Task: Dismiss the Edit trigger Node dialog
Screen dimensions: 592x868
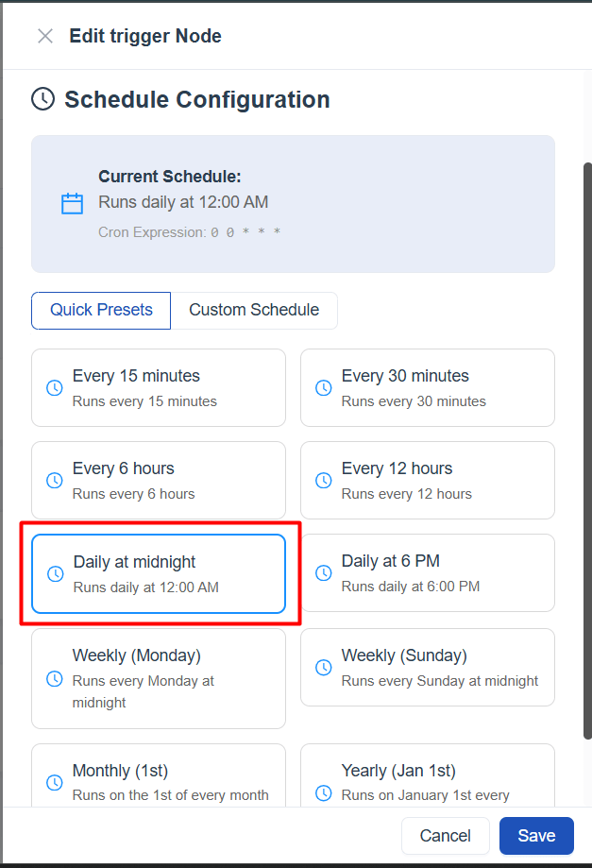Action: pos(44,36)
